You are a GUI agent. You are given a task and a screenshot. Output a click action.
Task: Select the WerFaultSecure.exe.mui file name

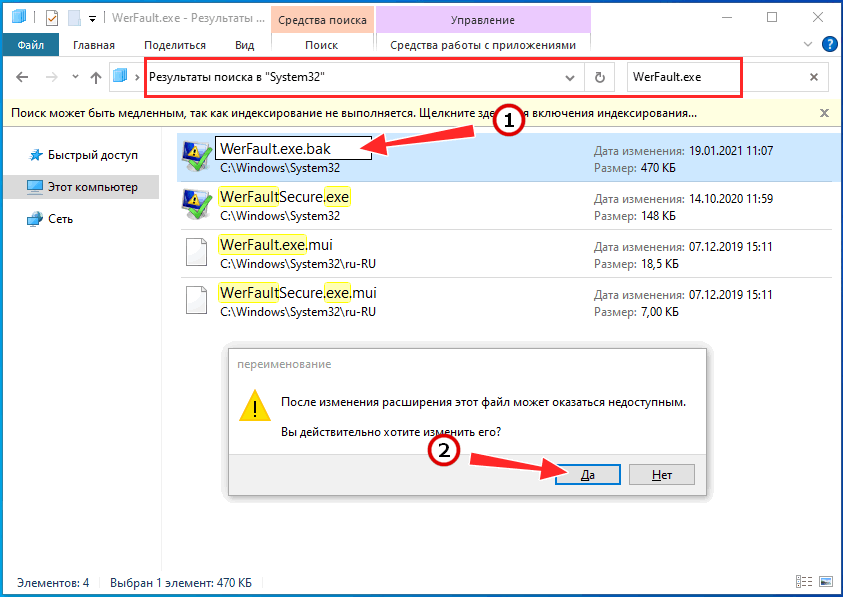point(298,293)
